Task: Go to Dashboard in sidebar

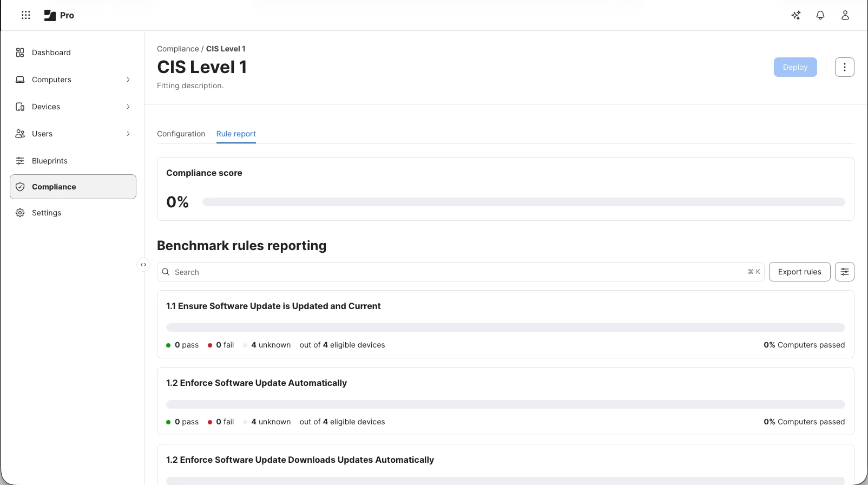Action: (73, 53)
